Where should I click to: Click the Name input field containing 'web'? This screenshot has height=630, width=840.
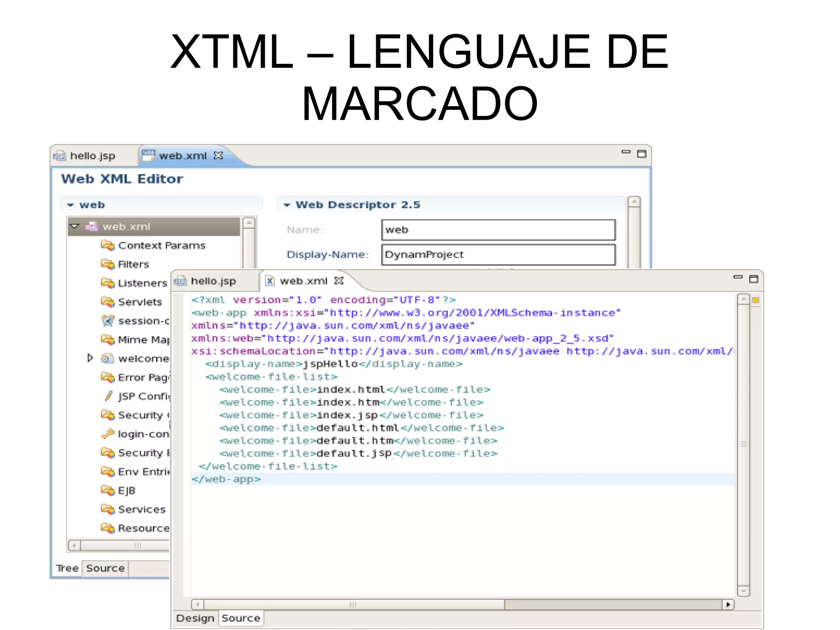tap(498, 230)
